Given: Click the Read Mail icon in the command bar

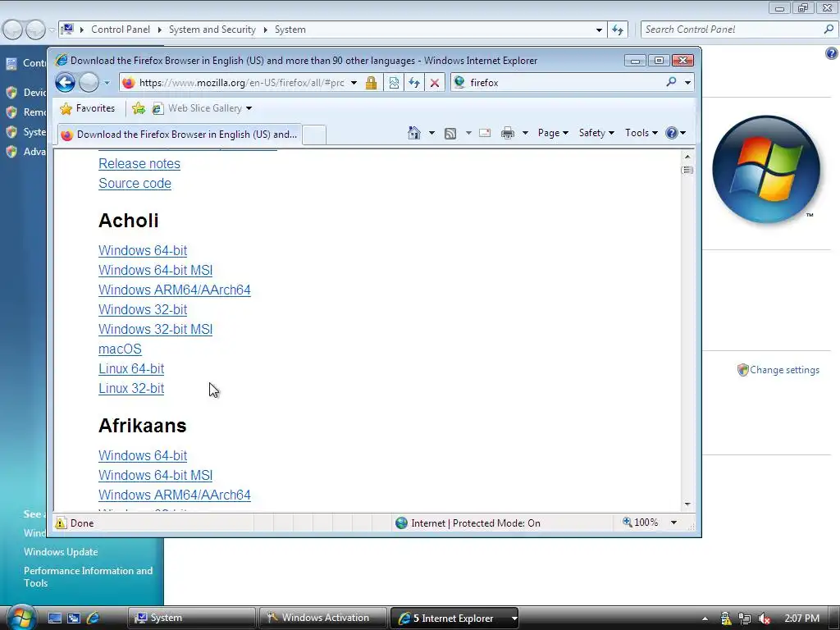Looking at the screenshot, I should [x=485, y=133].
